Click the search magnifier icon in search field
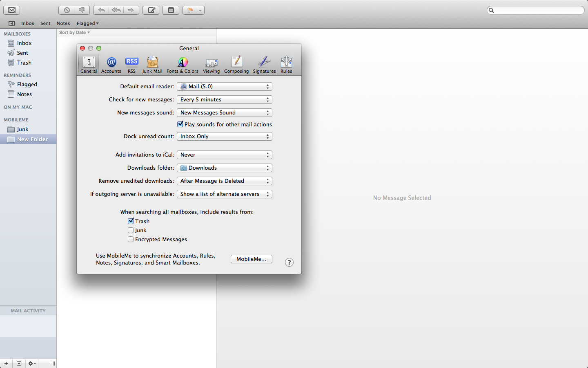Screen dimensions: 588x368 (x=492, y=10)
